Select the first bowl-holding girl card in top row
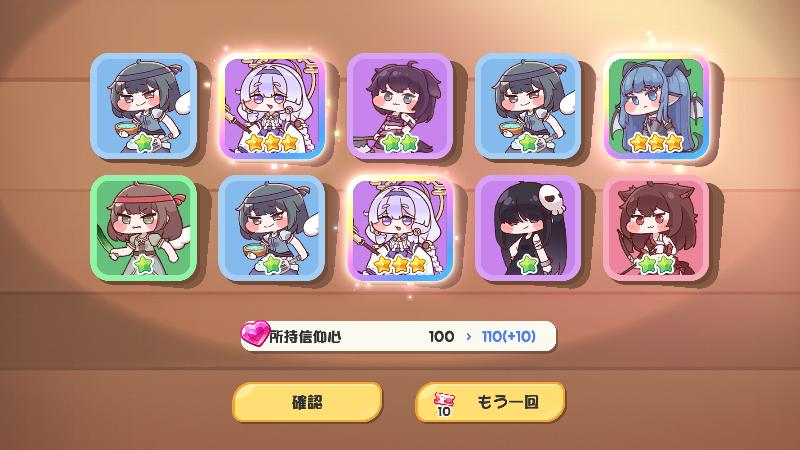Image resolution: width=800 pixels, height=450 pixels. coord(143,106)
